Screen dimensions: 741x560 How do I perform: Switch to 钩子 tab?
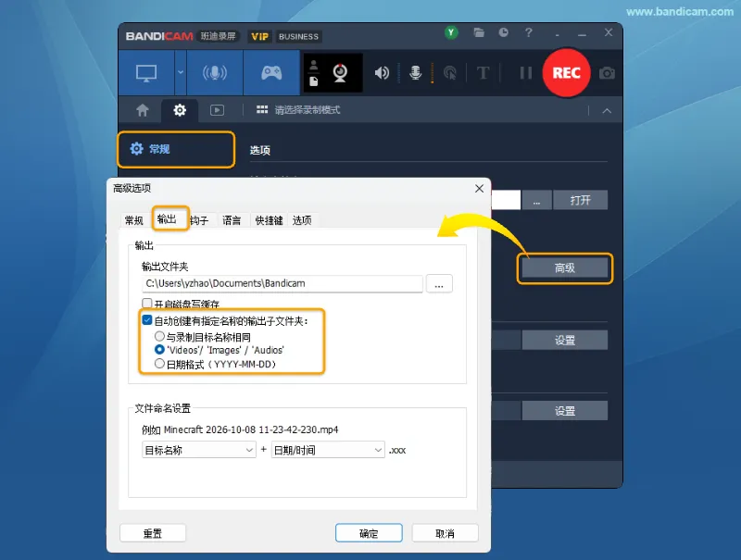[199, 220]
